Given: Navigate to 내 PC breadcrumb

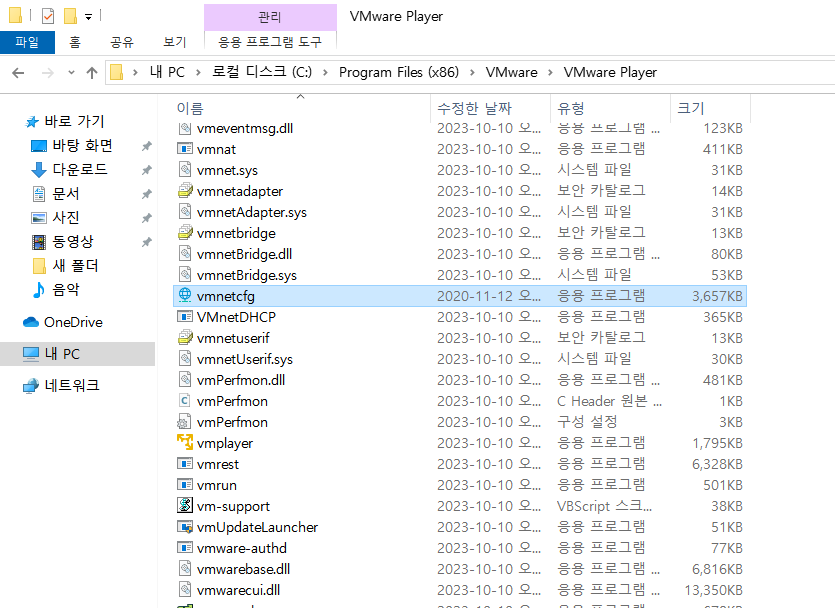Looking at the screenshot, I should point(167,72).
